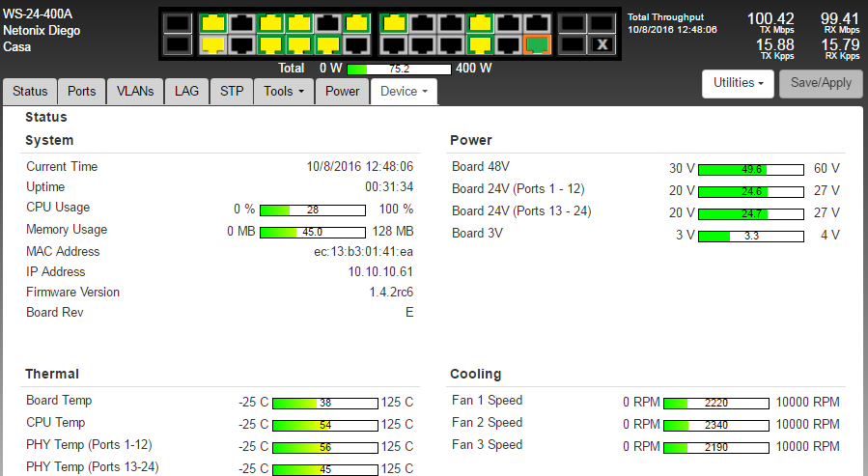This screenshot has width=868, height=476.
Task: Click the orange-bordered green port icon
Action: (x=537, y=43)
